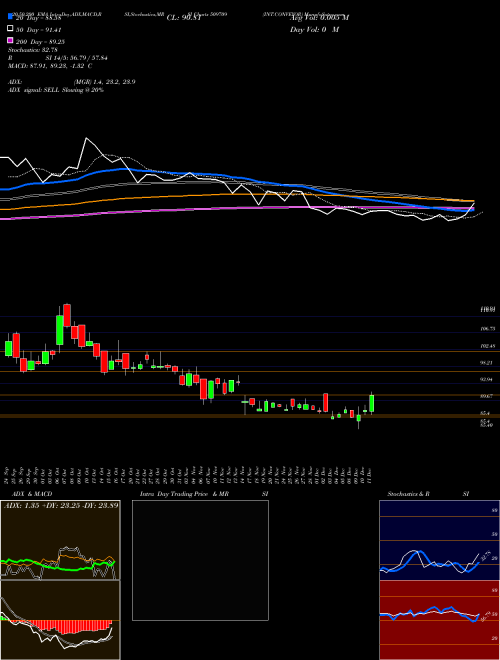Click the 92.94 price axis label
500x660 pixels.
[487, 379]
